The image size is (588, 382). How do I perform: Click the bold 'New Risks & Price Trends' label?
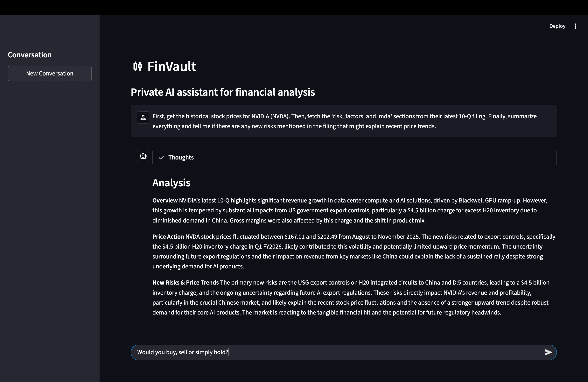[185, 282]
